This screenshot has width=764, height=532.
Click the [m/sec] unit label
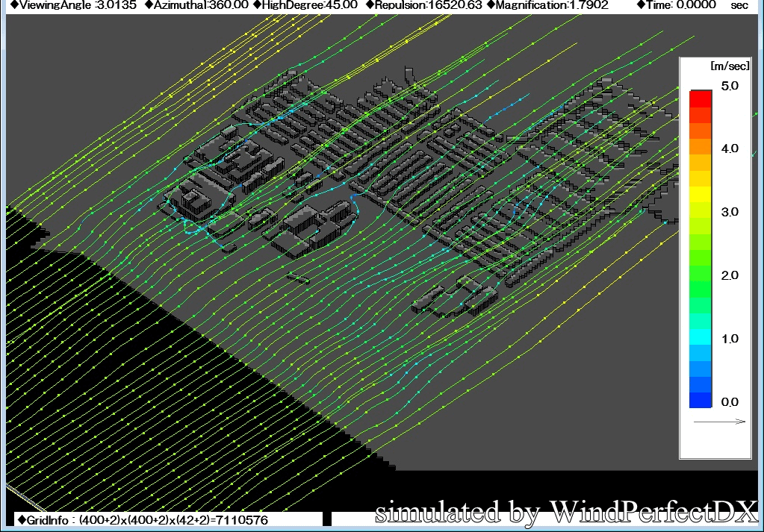coord(724,66)
